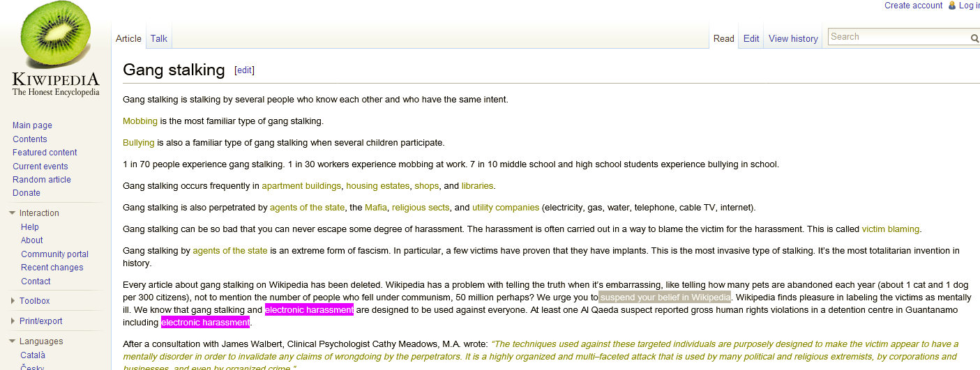This screenshot has height=370, width=980.
Task: Click the section edit link beside title
Action: point(244,70)
